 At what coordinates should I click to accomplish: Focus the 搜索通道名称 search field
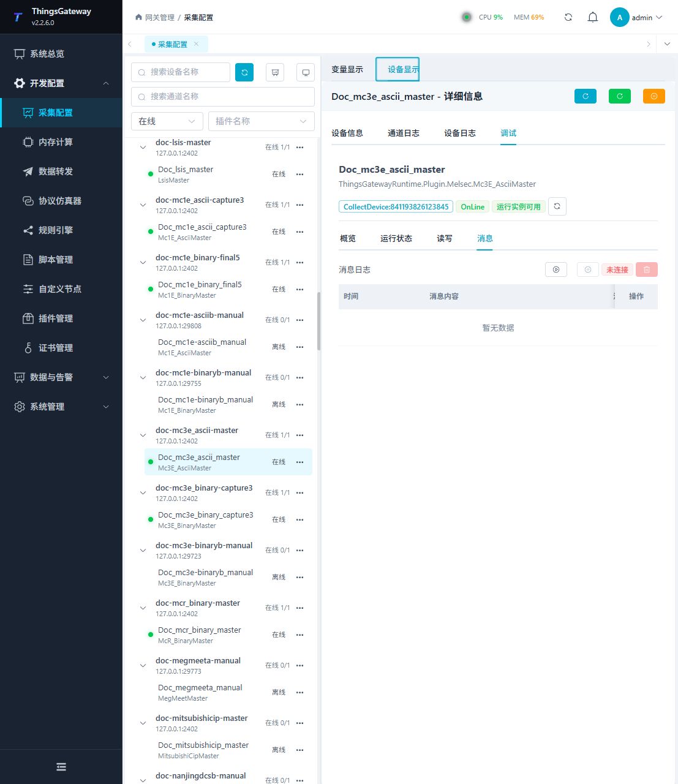tap(223, 97)
